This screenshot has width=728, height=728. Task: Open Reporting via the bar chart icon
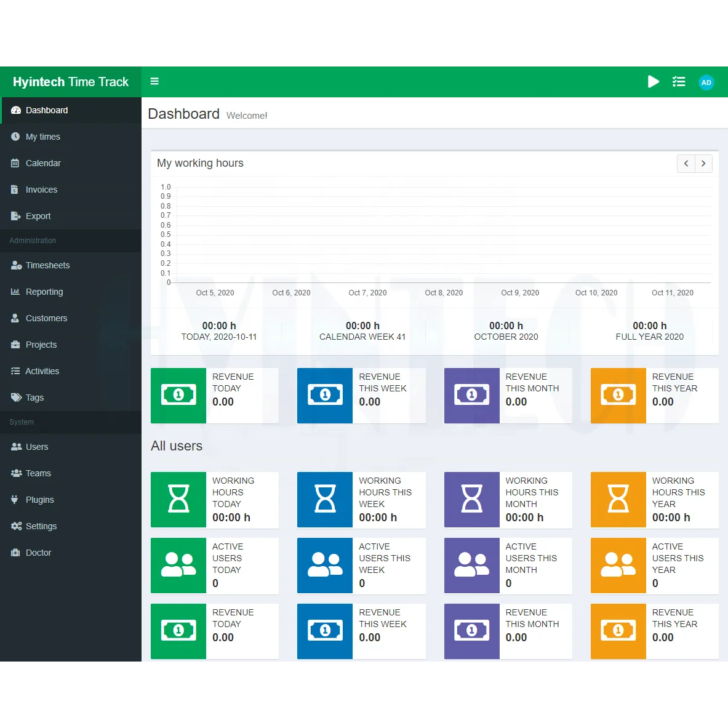point(16,292)
